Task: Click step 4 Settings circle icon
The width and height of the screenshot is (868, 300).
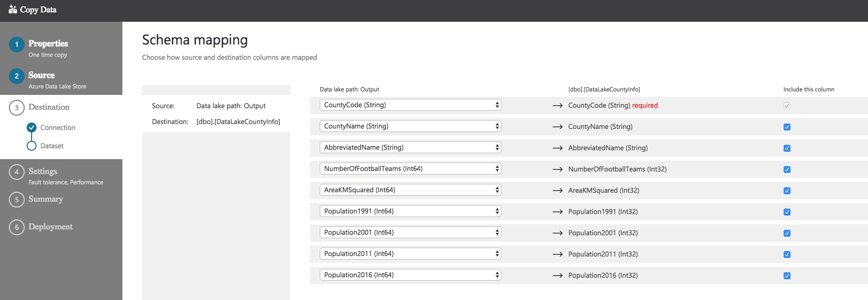Action: point(17,172)
